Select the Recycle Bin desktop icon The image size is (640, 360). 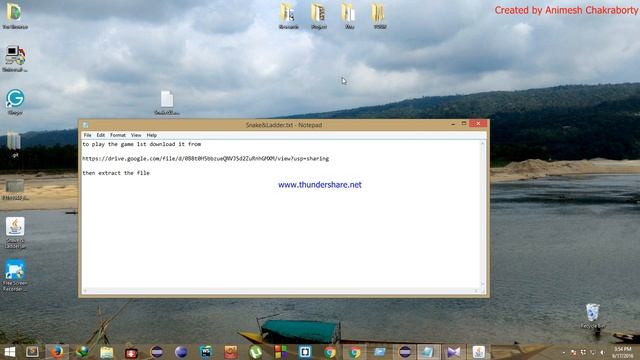pos(593,316)
